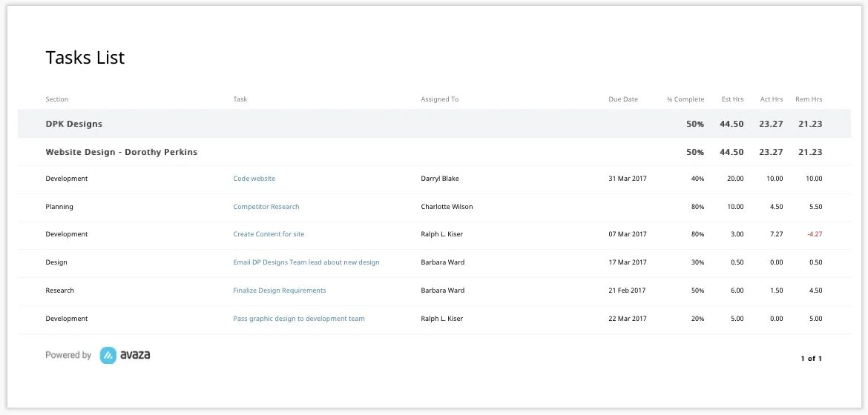Viewport: 868px width, 415px height.
Task: Click the Rem Hrs column header
Action: click(808, 99)
